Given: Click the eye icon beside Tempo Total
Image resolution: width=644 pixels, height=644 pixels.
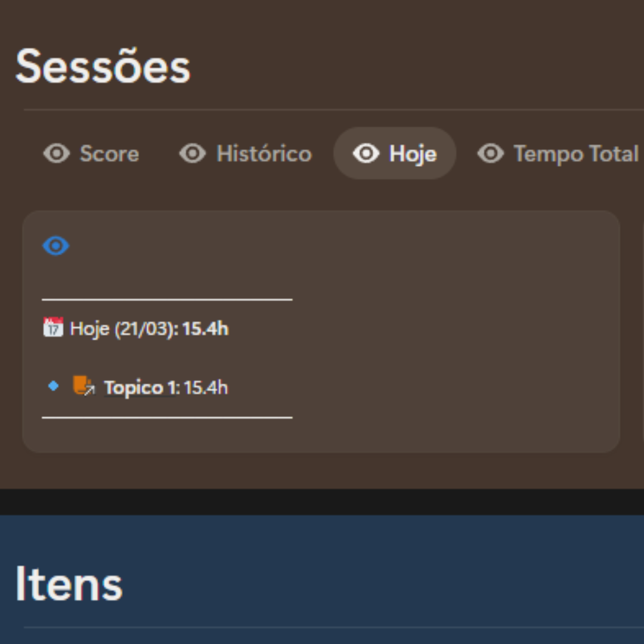Looking at the screenshot, I should pos(491,154).
